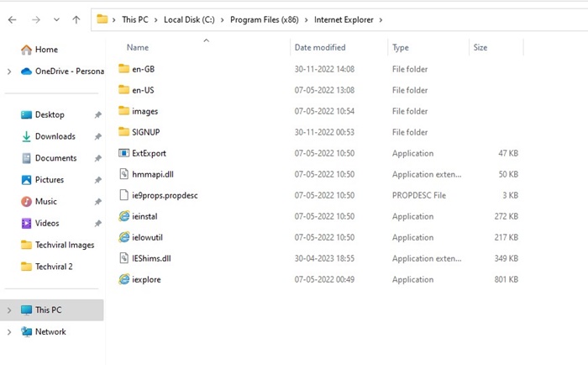Click the 'PROPDESC File' type cell
This screenshot has width=588, height=365.
[x=419, y=195]
